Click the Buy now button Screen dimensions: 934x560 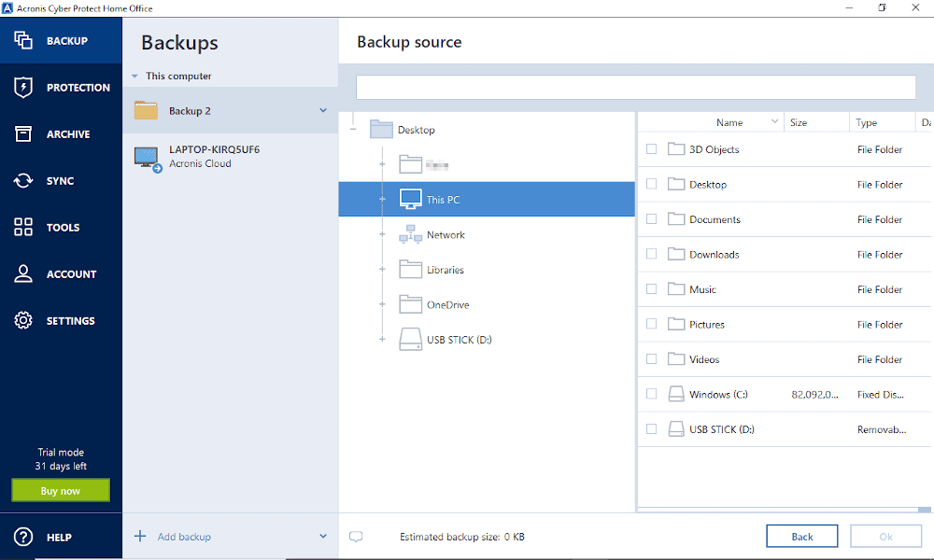pyautogui.click(x=61, y=490)
